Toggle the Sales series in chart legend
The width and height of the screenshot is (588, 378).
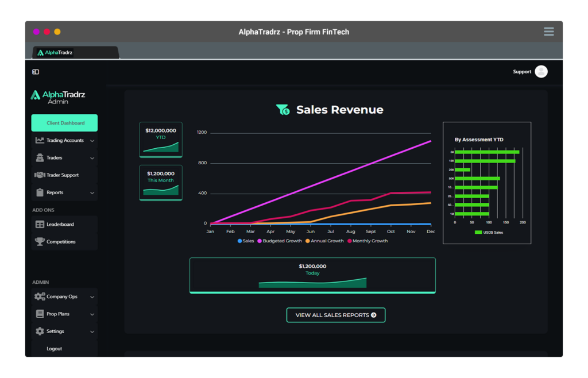pyautogui.click(x=246, y=241)
